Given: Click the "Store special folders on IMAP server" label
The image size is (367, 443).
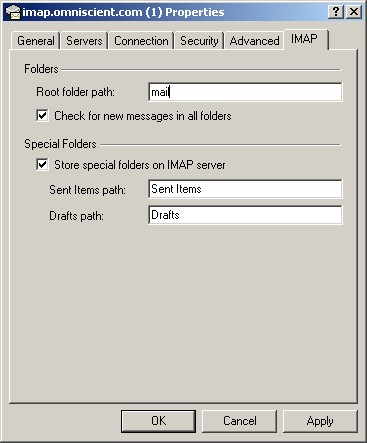Looking at the screenshot, I should point(140,165).
